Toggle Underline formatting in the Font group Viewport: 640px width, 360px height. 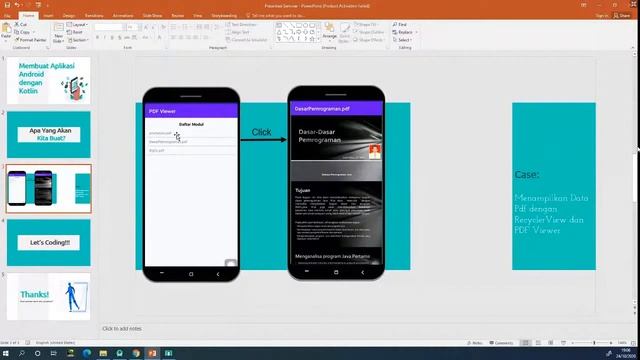[112, 38]
